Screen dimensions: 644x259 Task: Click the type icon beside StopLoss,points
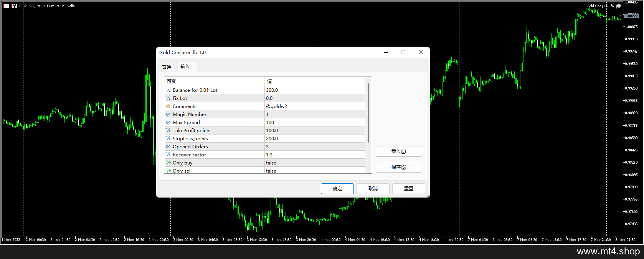pos(168,138)
